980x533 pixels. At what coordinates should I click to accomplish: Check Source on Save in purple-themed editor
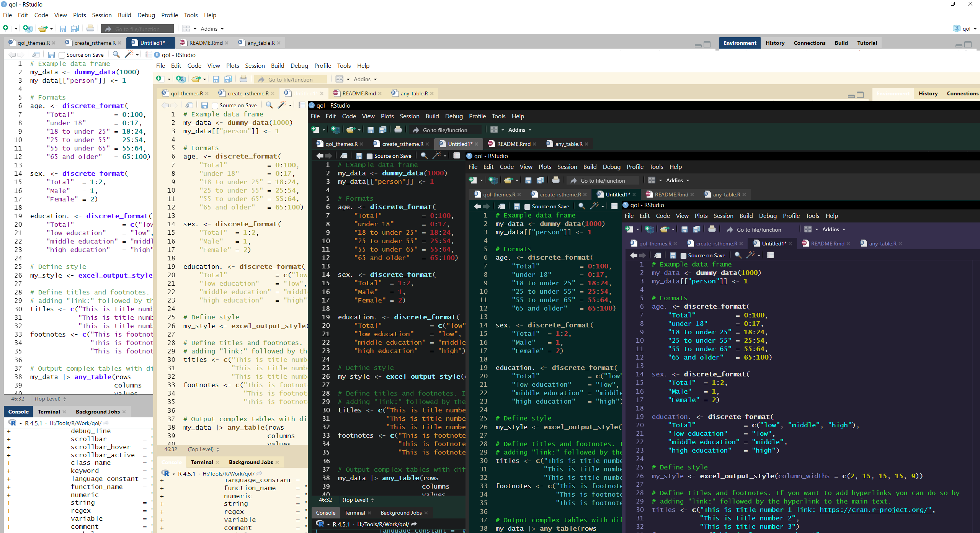click(x=683, y=256)
